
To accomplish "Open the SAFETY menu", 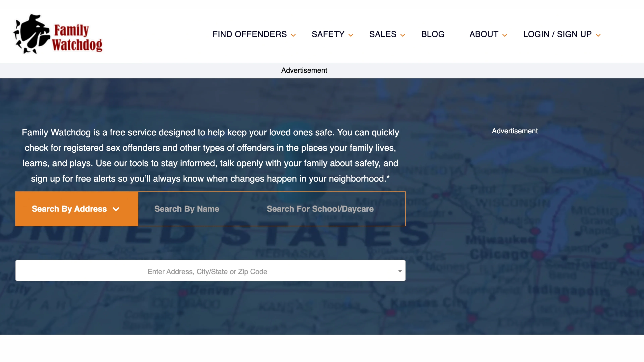I will [x=328, y=34].
